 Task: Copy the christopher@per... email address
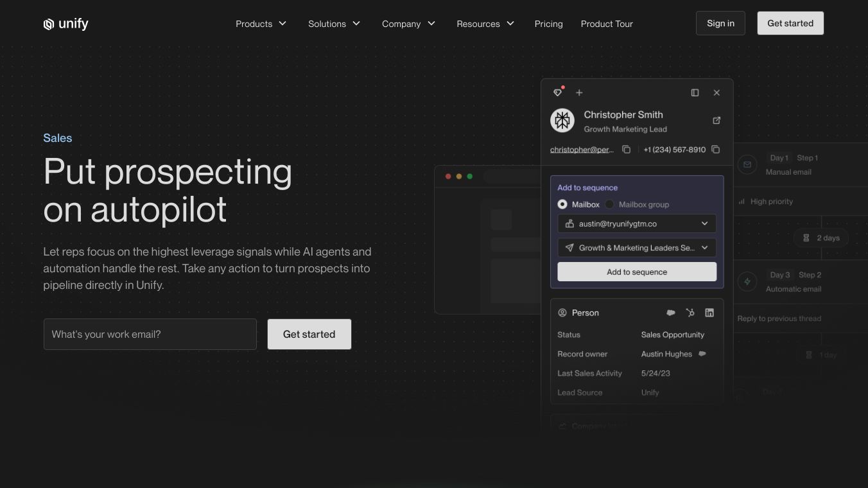coord(626,150)
